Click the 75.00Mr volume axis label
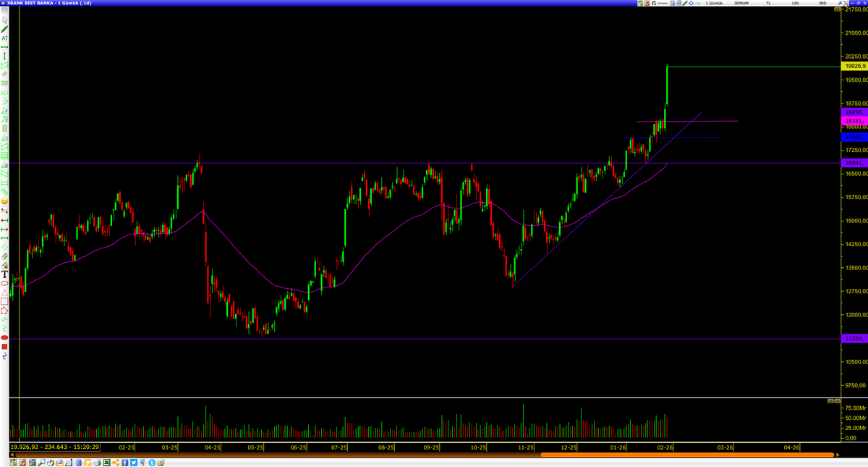868x467 pixels. (x=856, y=408)
